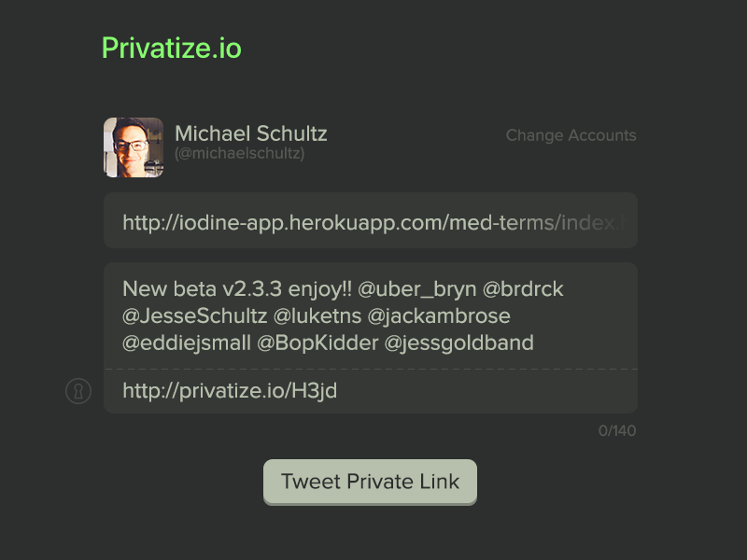Click the http://privatize.io/H3jd private link

click(228, 390)
